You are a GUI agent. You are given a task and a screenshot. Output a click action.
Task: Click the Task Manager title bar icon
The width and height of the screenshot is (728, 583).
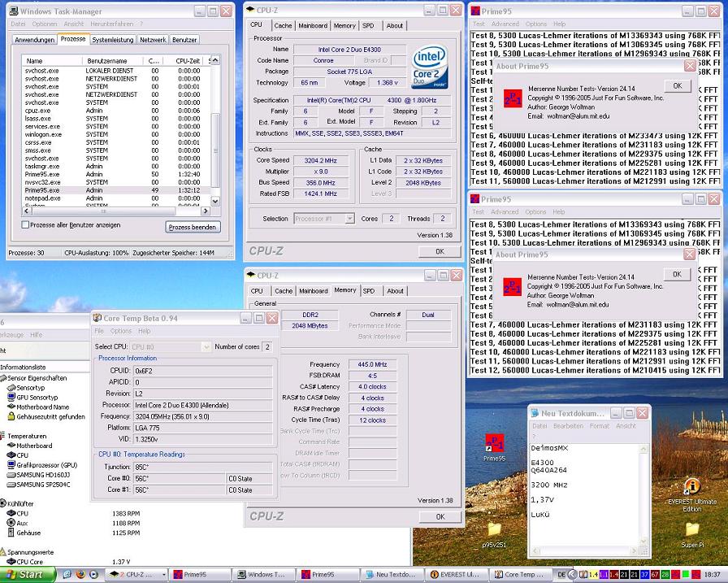(x=14, y=11)
